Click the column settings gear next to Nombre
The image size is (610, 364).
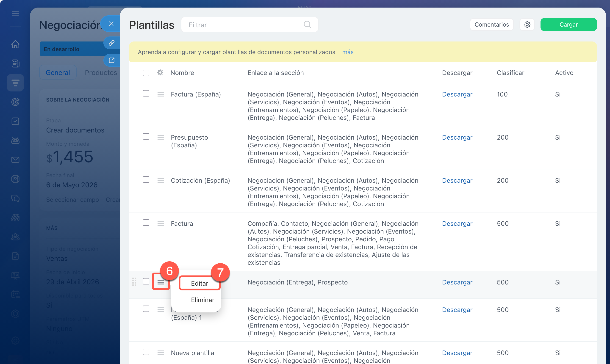tap(160, 73)
